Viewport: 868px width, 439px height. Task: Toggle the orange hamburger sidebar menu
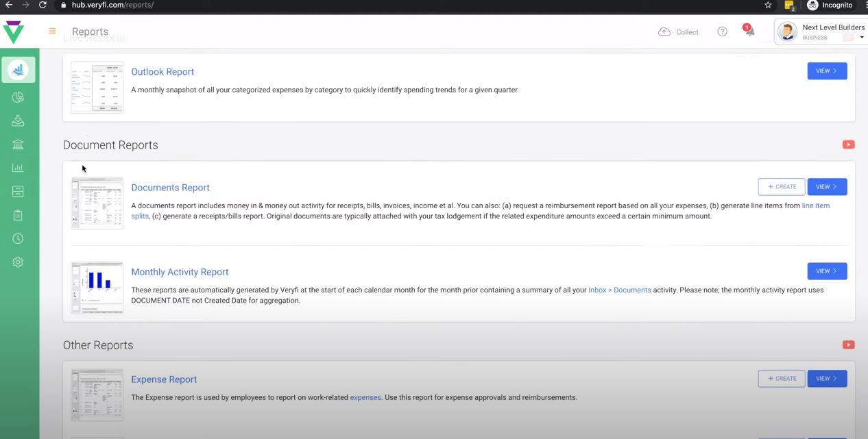coord(52,32)
